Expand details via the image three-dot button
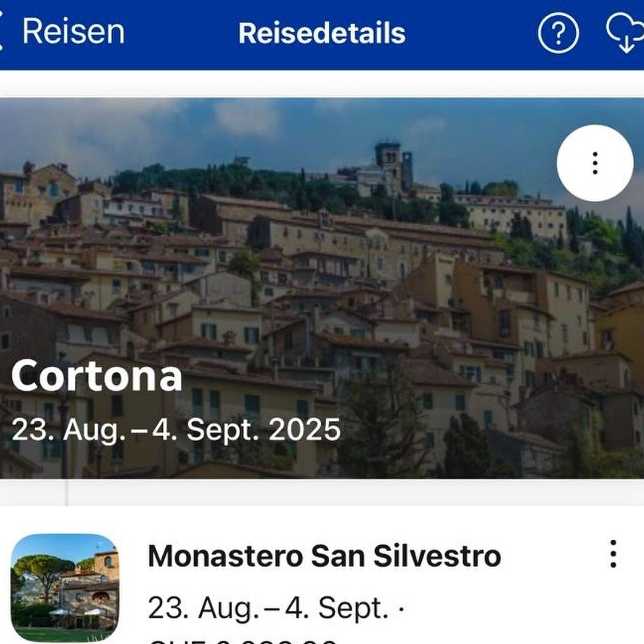Screen dimensions: 644x644 594,163
